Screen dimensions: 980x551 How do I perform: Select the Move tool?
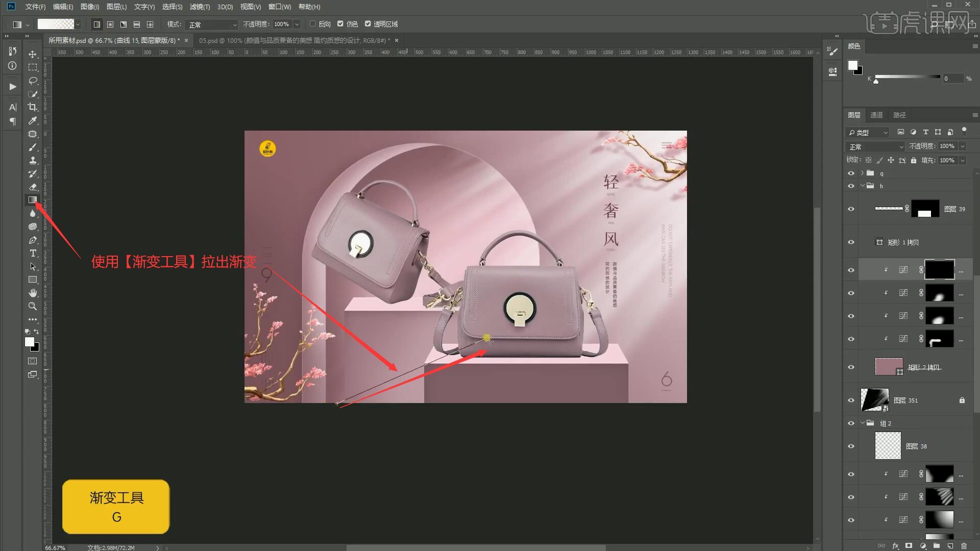[x=33, y=54]
